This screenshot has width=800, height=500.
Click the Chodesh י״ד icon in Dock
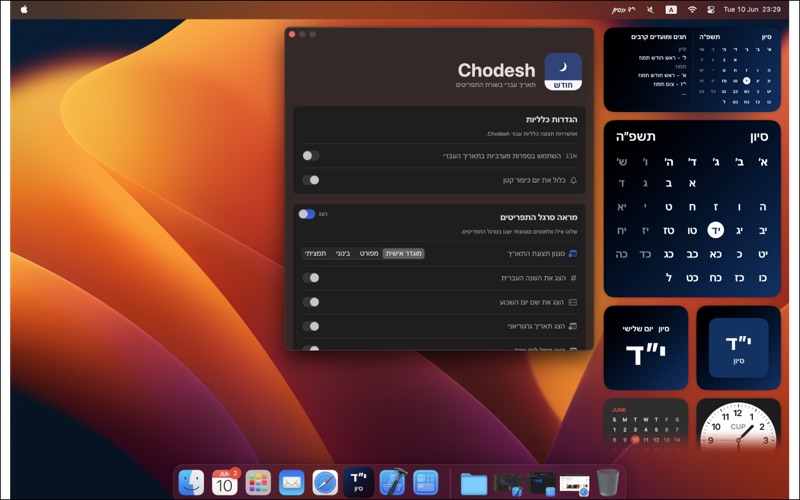click(359, 482)
